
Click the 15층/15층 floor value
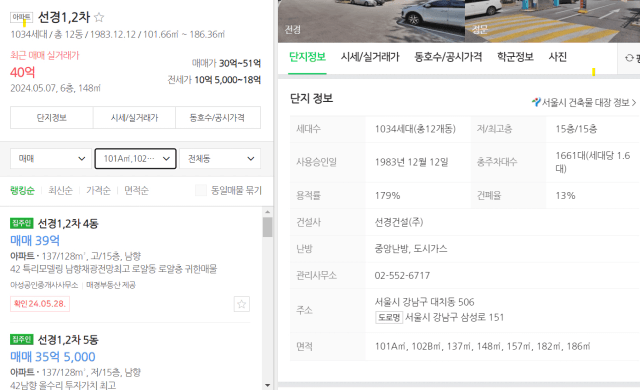point(576,129)
